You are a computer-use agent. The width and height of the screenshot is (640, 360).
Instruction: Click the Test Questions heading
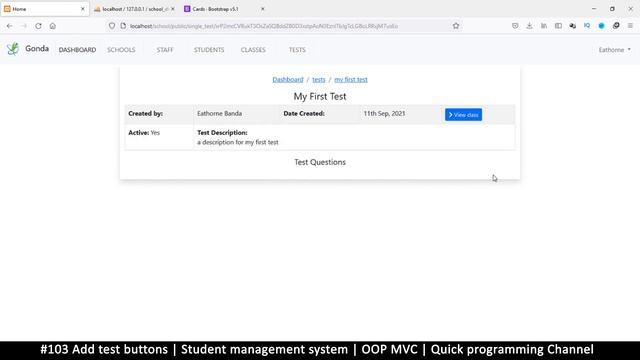coord(320,162)
